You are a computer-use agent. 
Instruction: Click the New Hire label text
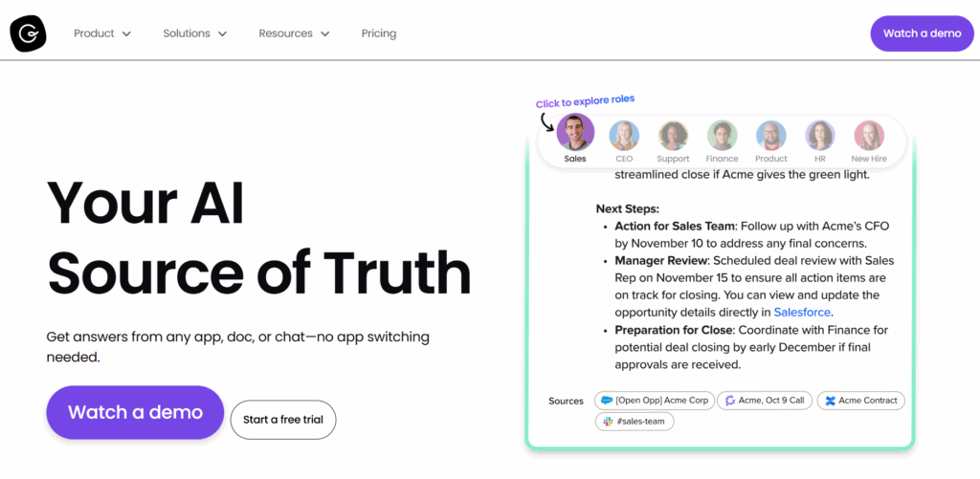point(869,159)
